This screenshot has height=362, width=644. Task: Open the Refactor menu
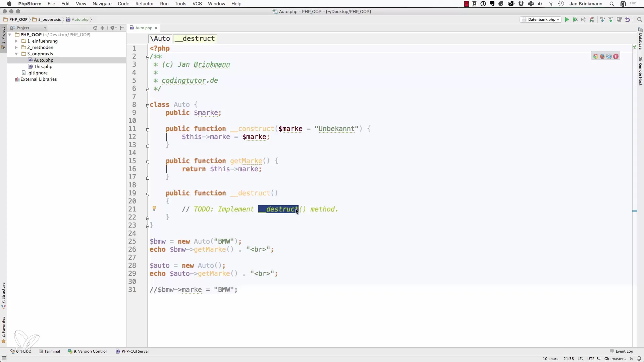tap(145, 4)
